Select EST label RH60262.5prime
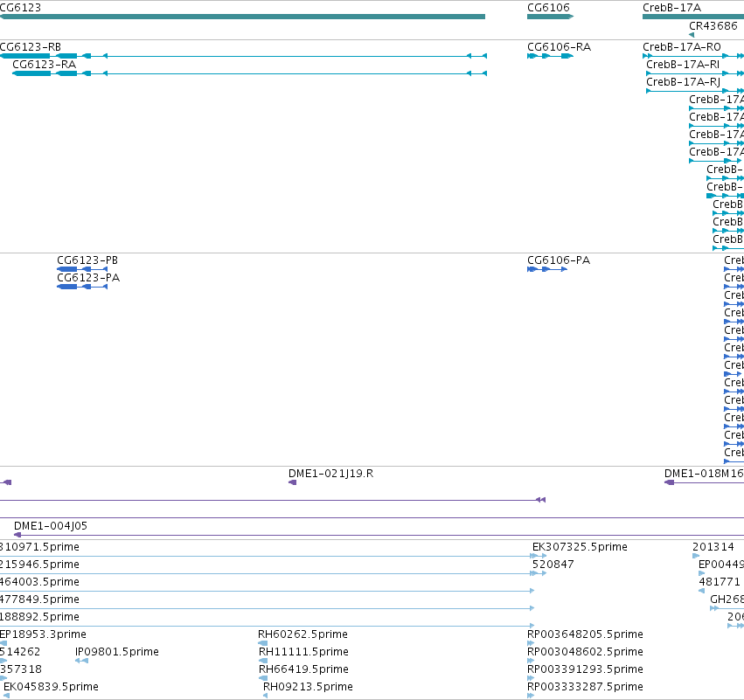 [302, 634]
